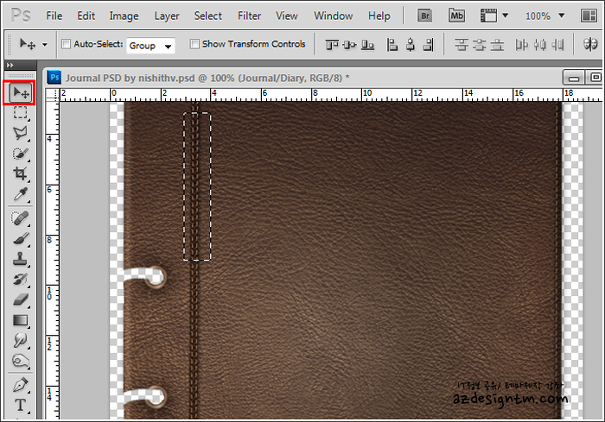This screenshot has height=422, width=605.
Task: Click Distribute Vertical Centers icon
Action: pyautogui.click(x=479, y=45)
